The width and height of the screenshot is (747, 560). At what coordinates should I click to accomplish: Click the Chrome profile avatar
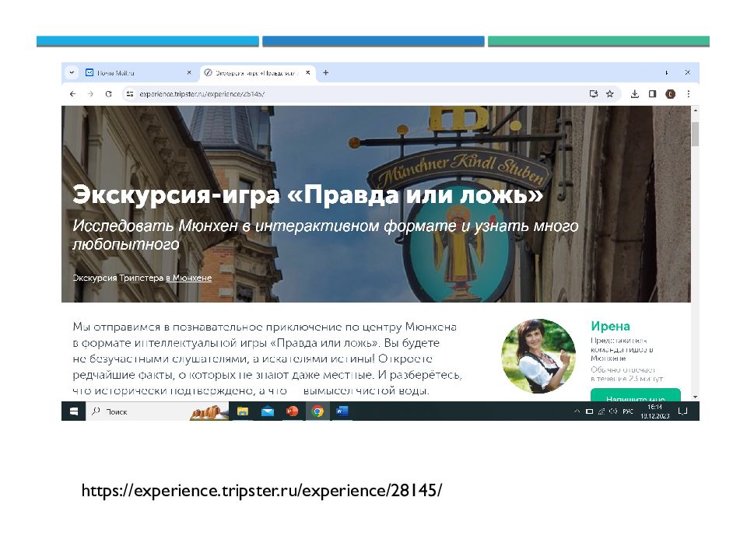(671, 93)
